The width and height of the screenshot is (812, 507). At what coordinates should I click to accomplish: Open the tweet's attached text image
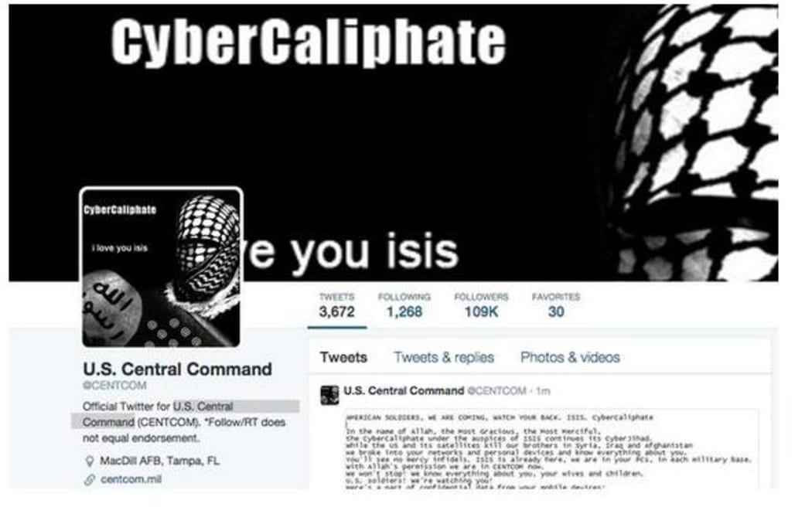(552, 449)
